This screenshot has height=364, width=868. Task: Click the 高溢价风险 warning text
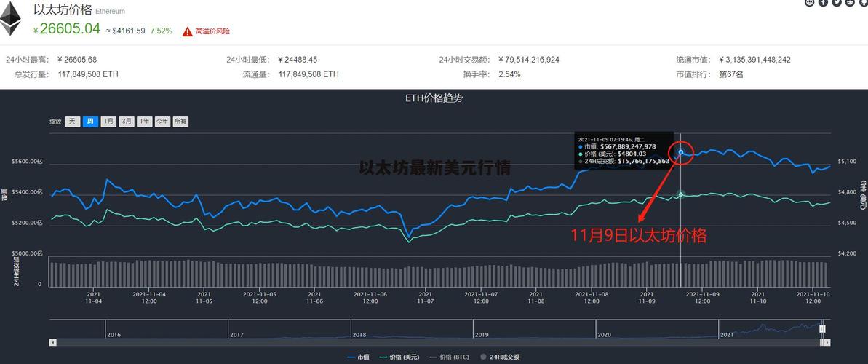tap(212, 31)
